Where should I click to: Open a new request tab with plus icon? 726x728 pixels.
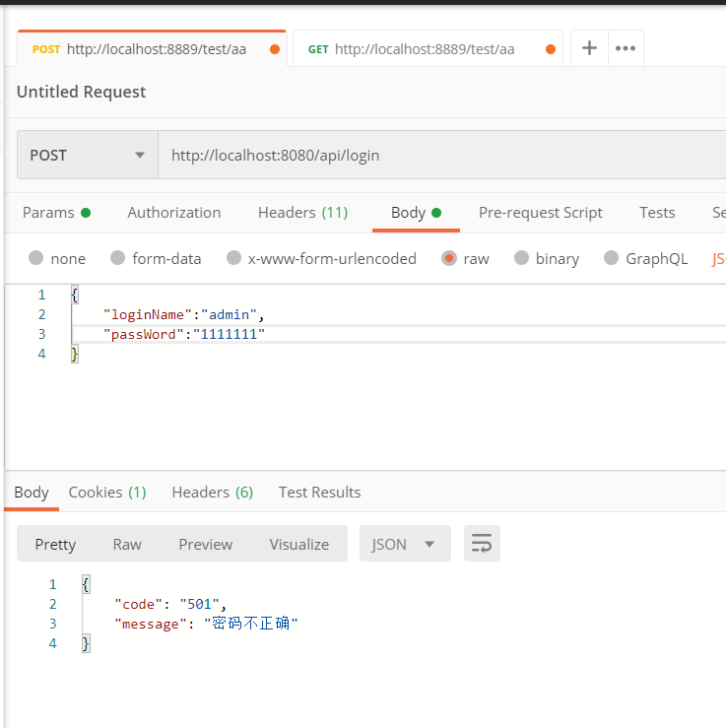(589, 48)
